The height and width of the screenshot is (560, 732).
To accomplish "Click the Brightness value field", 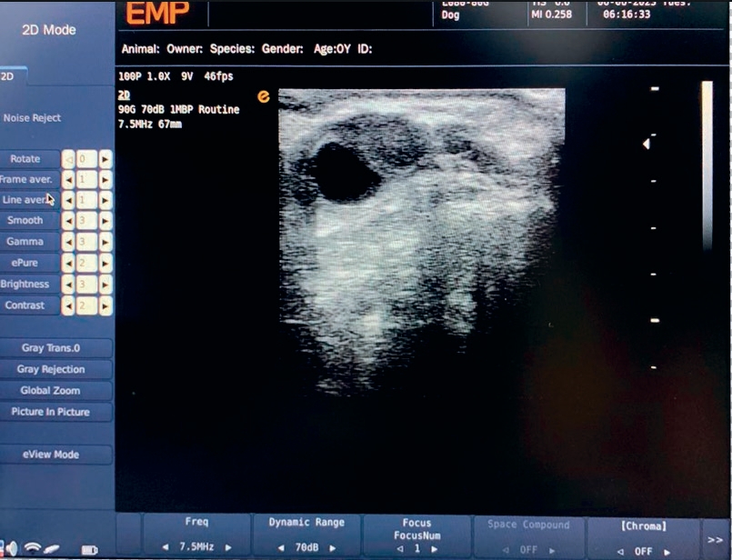I will tap(86, 285).
